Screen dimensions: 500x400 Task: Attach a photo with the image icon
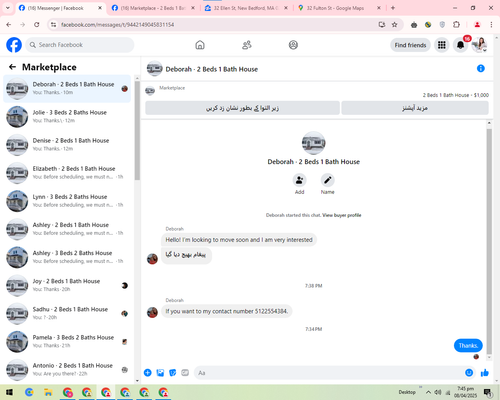160,373
